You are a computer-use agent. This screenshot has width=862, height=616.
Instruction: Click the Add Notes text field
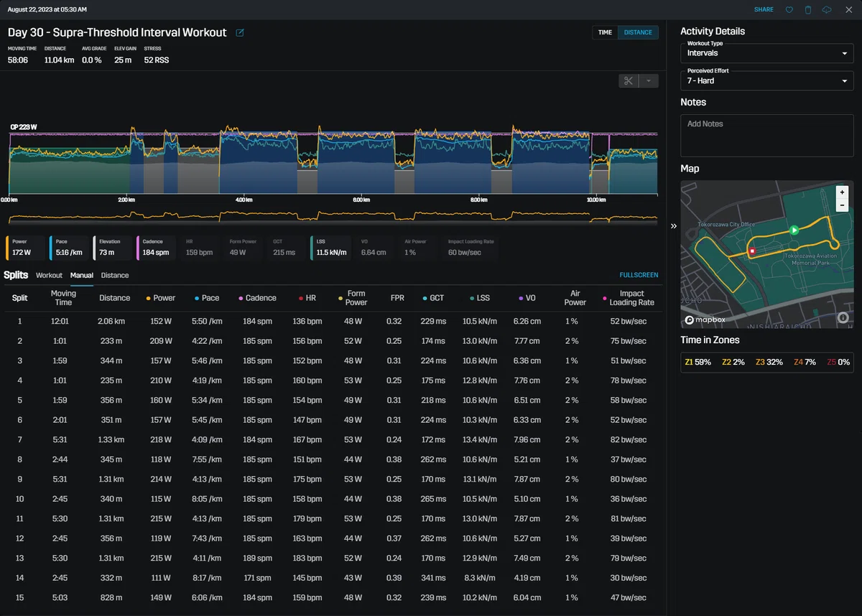coord(766,135)
